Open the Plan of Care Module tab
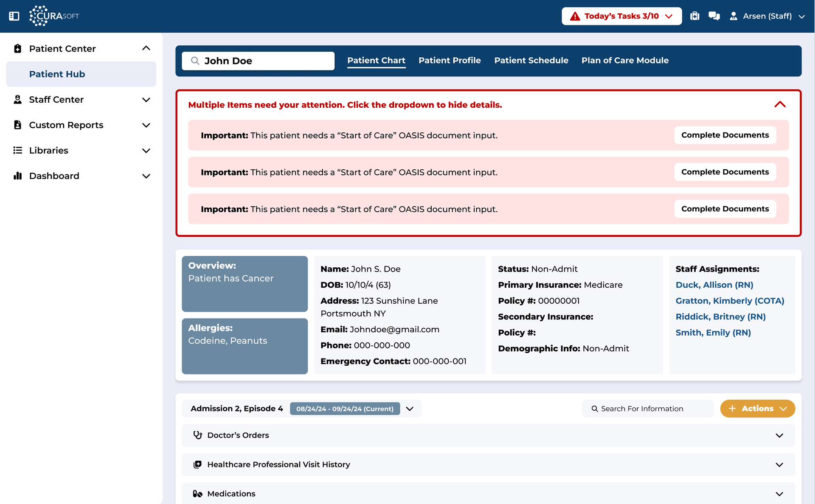 [625, 60]
